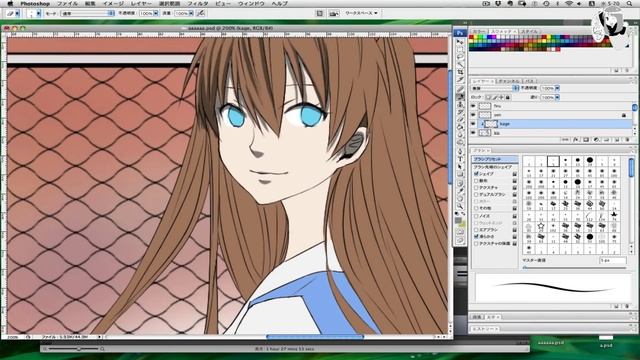Switch to the スタイル (Styles) tab
This screenshot has width=640, height=360.
tap(530, 31)
